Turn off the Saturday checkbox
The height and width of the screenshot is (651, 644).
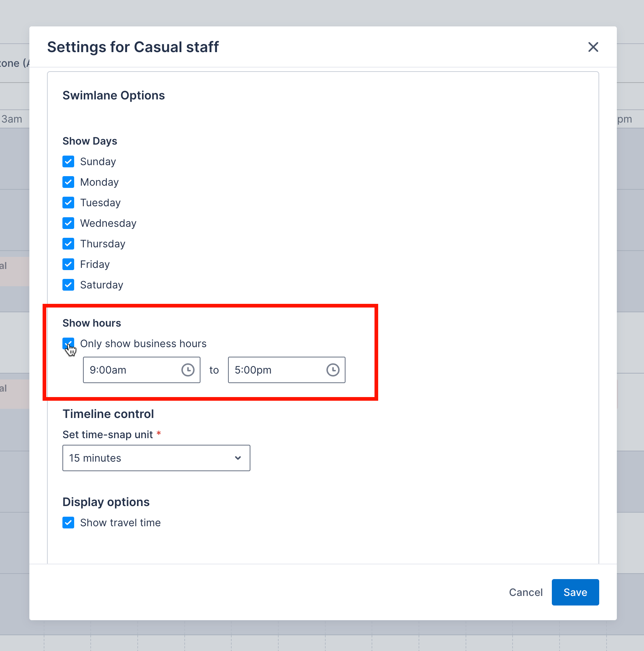68,285
